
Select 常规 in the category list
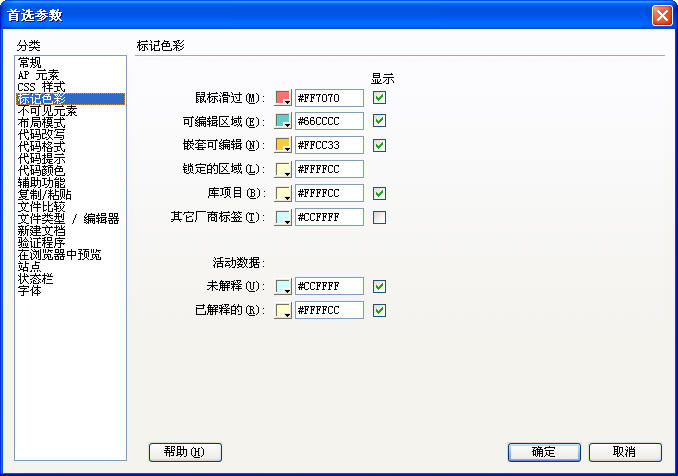tap(30, 63)
